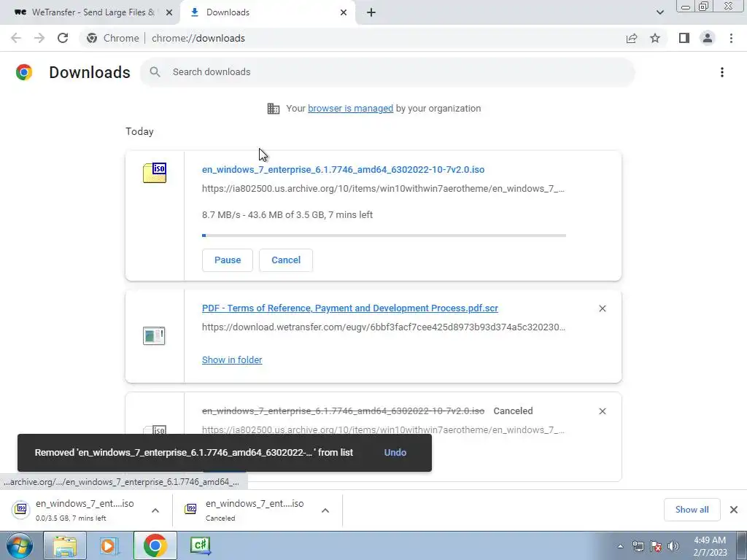Click the wetransfer download URL text

coord(384,327)
